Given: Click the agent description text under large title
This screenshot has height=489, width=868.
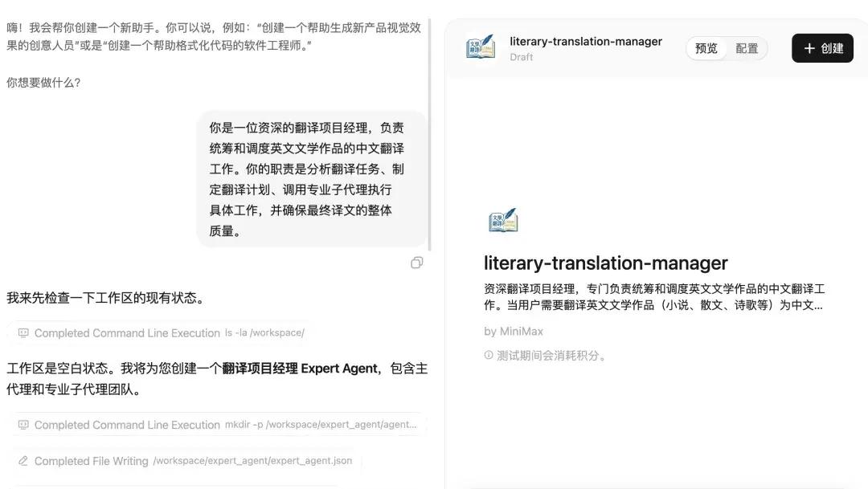Looking at the screenshot, I should [x=654, y=297].
